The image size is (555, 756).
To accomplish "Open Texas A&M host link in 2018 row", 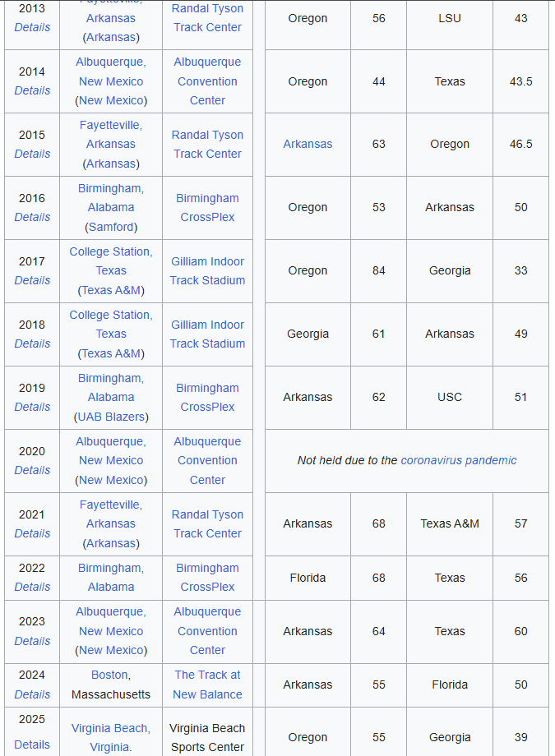I will (x=111, y=353).
